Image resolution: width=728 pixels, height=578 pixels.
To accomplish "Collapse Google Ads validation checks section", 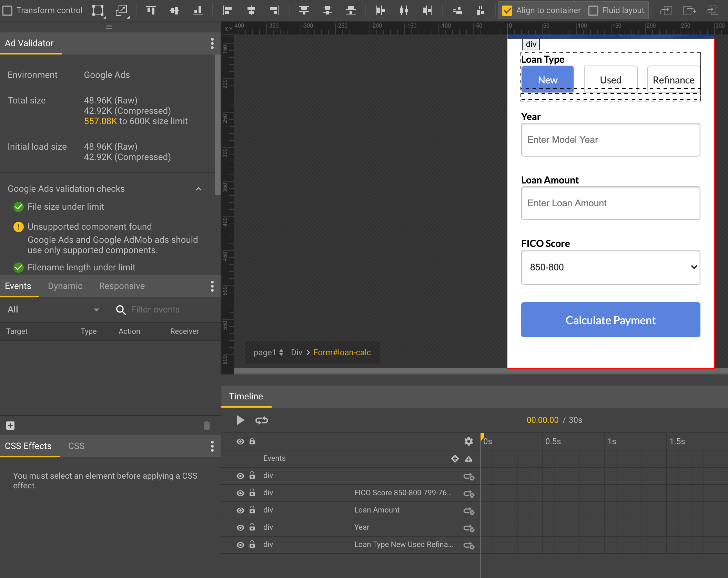I will tap(199, 189).
